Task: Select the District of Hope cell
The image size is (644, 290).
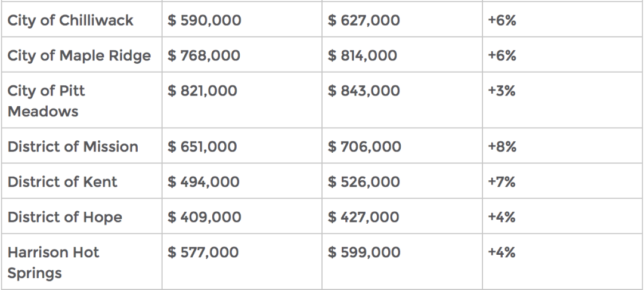Action: [x=82, y=217]
